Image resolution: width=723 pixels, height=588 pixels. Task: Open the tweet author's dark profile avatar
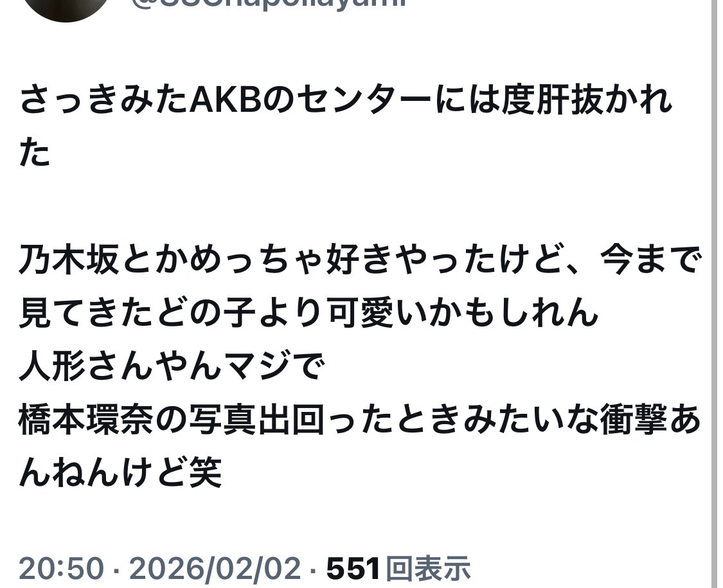[x=67, y=8]
